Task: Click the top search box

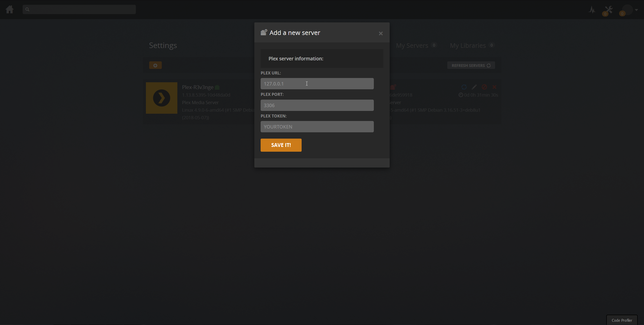Action: coord(79,10)
